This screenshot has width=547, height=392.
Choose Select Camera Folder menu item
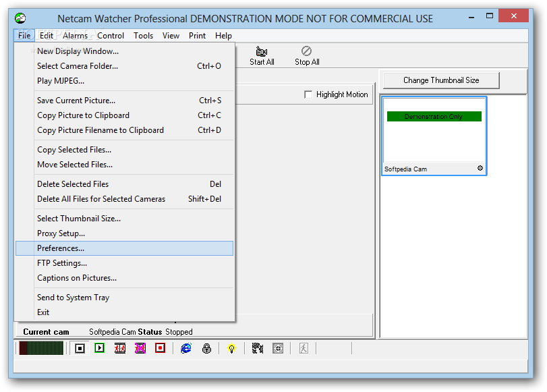125,66
